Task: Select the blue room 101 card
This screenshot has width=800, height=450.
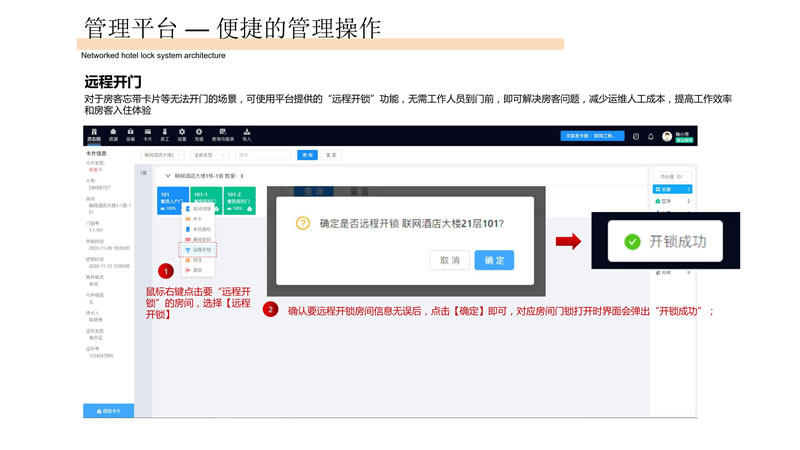Action: pyautogui.click(x=172, y=201)
